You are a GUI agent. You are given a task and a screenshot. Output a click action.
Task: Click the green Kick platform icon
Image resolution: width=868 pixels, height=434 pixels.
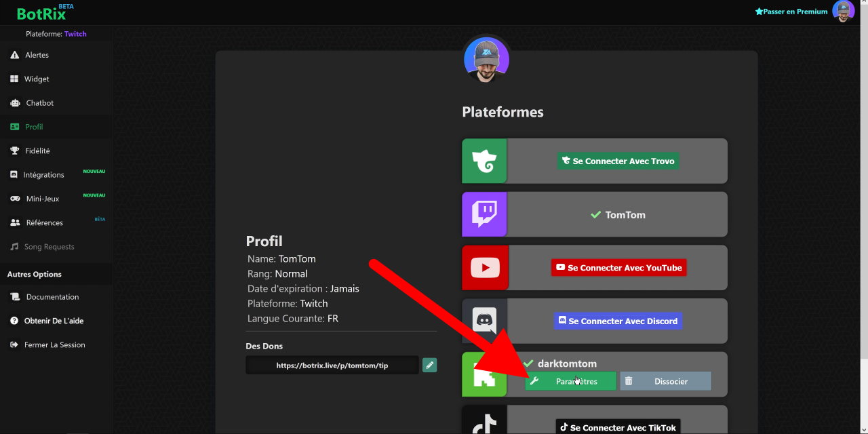[484, 374]
